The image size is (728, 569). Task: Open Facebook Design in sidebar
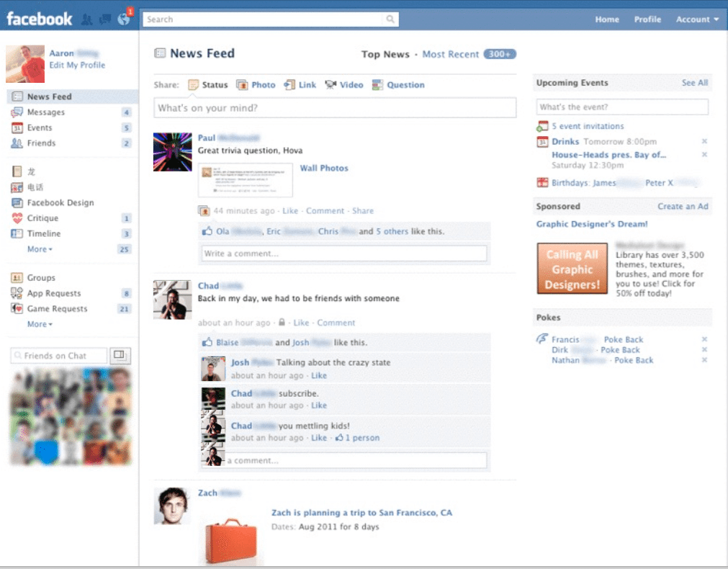pos(60,202)
